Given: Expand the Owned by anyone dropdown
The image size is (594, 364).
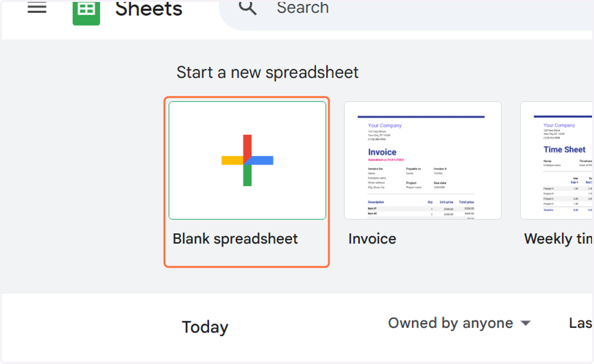Looking at the screenshot, I should (459, 323).
